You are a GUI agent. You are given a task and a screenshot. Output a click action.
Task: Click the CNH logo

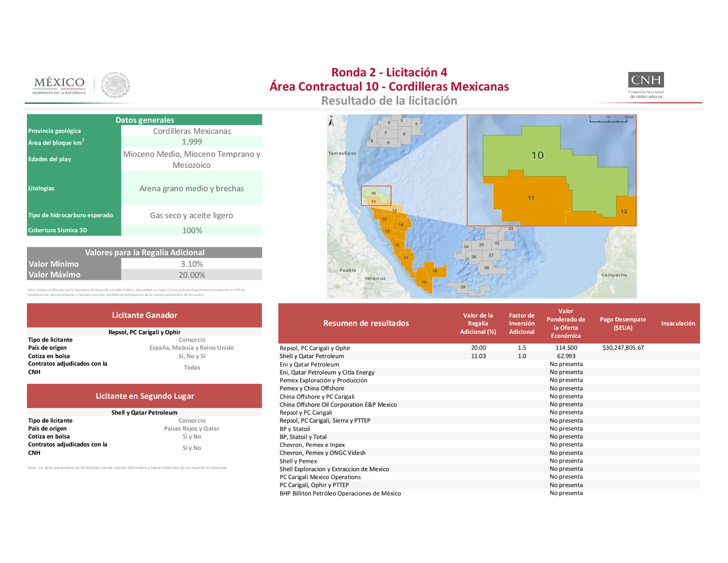pyautogui.click(x=646, y=85)
